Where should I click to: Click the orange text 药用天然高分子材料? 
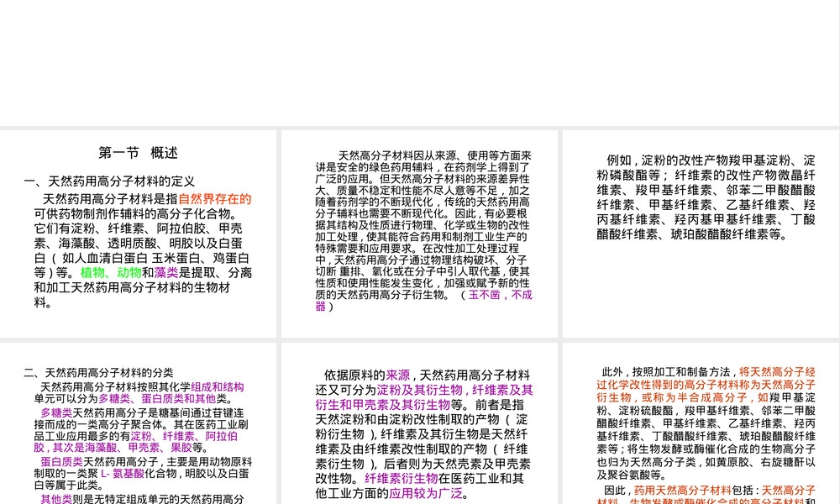pyautogui.click(x=682, y=490)
